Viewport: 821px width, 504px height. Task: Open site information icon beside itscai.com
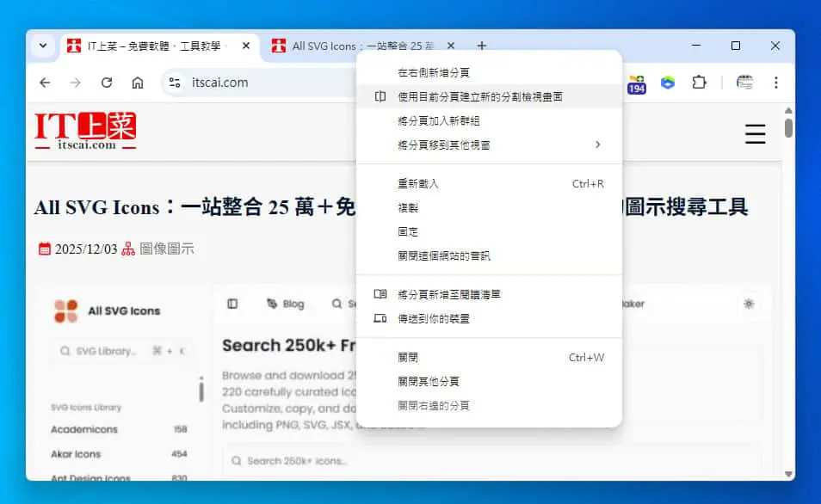175,83
